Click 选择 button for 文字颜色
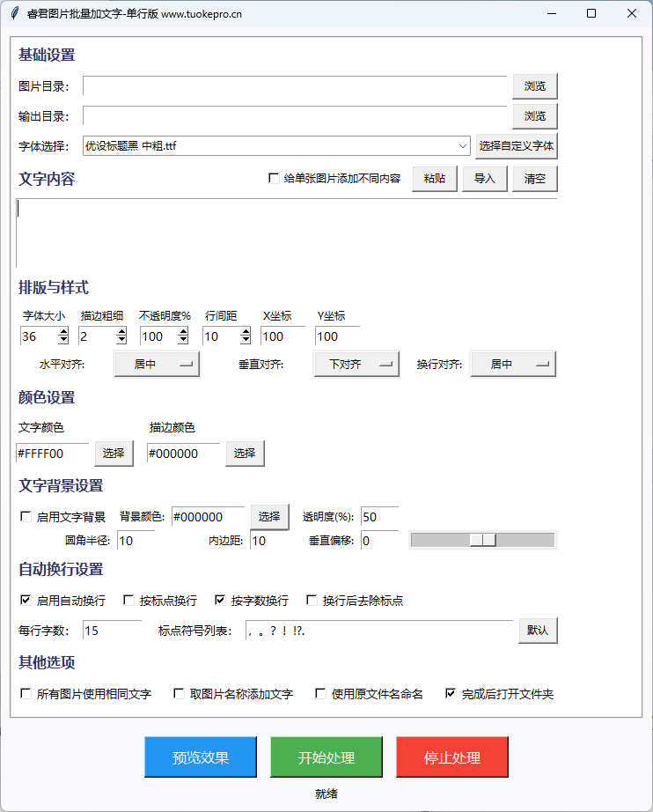The height and width of the screenshot is (812, 653). tap(114, 453)
